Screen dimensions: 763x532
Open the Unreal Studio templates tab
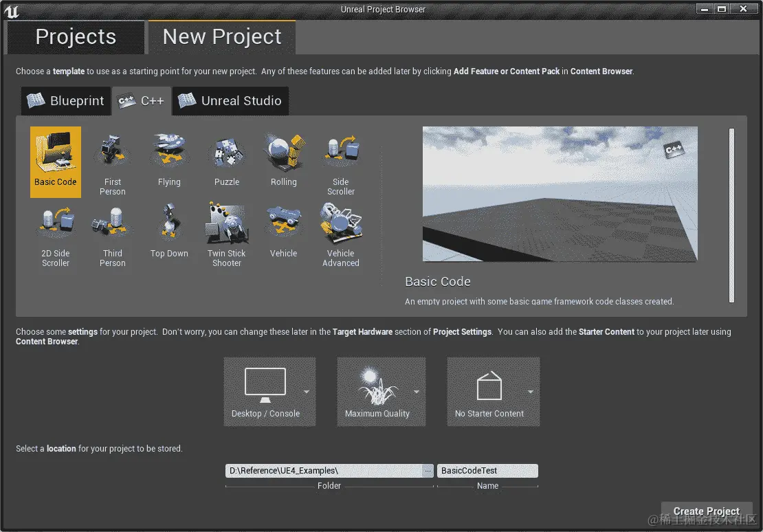coord(231,101)
